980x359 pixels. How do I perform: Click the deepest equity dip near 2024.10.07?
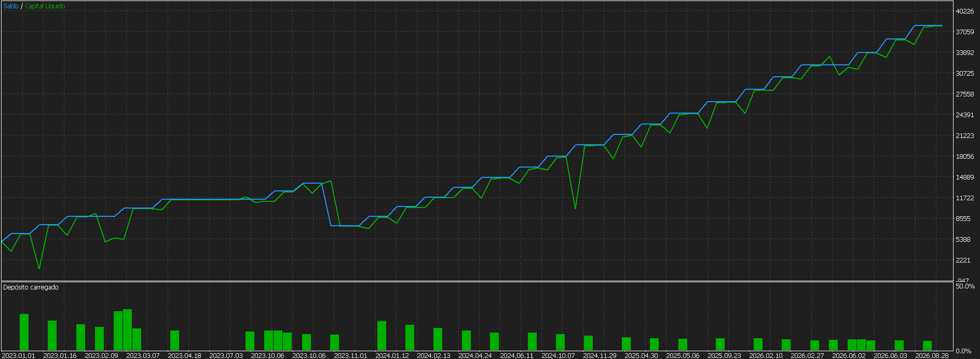(575, 209)
